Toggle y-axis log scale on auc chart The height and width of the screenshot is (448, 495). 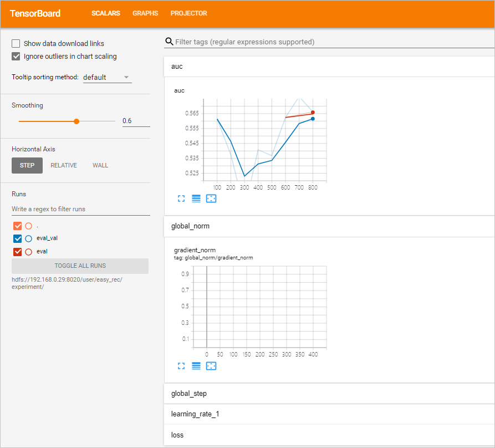point(196,198)
